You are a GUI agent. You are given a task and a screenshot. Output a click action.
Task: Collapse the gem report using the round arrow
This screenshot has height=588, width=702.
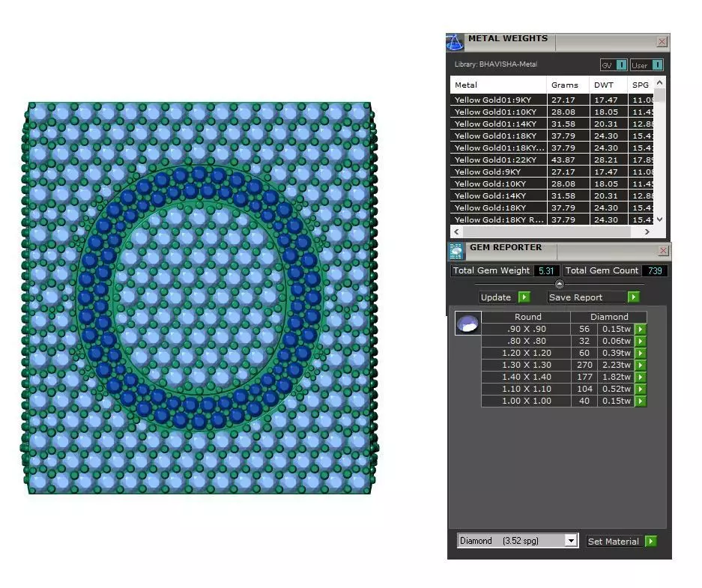coord(559,284)
